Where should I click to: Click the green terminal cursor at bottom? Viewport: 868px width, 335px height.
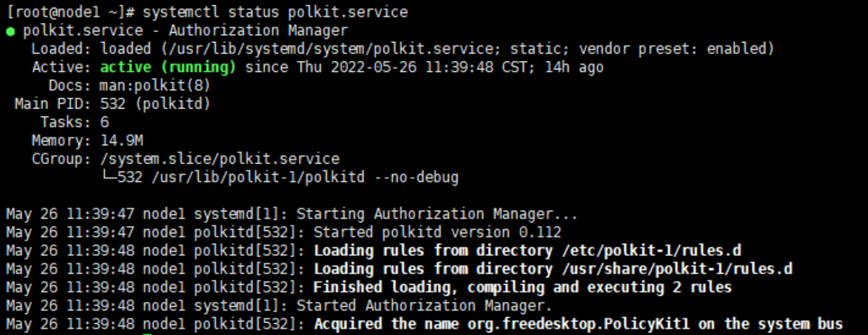[x=147, y=334]
